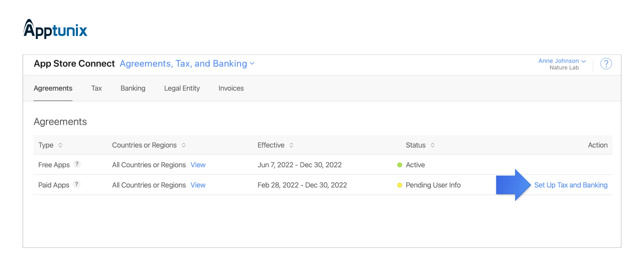Click the Apptunix logo
The width and height of the screenshot is (644, 267).
pyautogui.click(x=55, y=29)
